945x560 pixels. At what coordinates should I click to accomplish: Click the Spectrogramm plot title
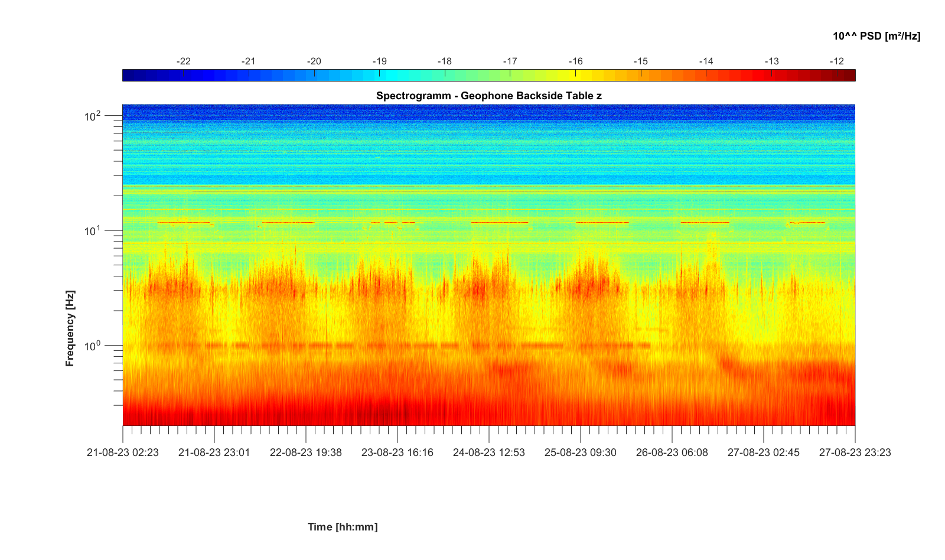488,96
